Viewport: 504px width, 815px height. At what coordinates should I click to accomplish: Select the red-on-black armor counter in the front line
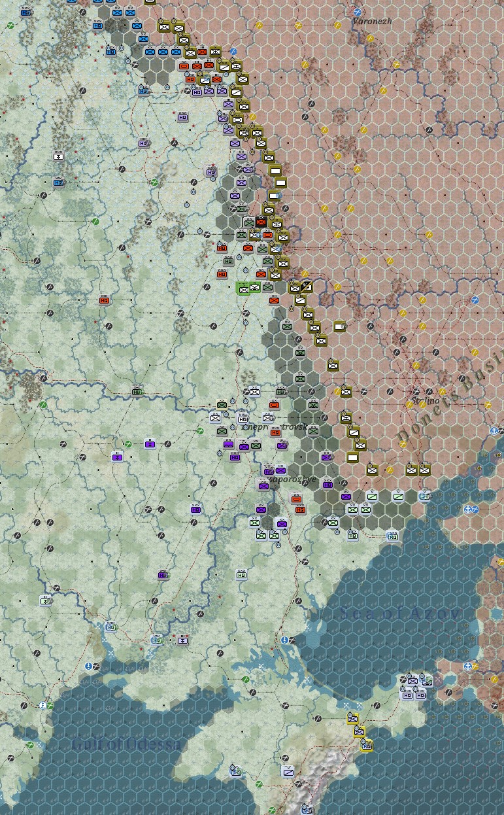(261, 222)
